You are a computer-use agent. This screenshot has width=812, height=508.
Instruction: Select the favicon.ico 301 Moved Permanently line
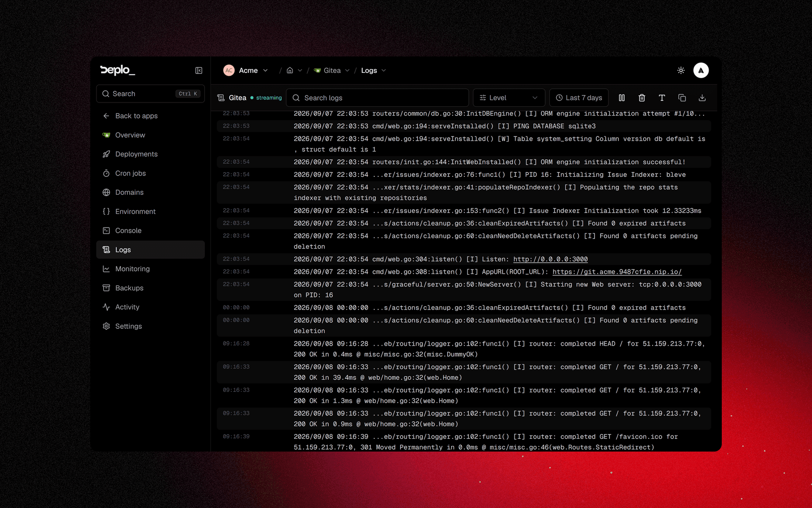pyautogui.click(x=464, y=442)
